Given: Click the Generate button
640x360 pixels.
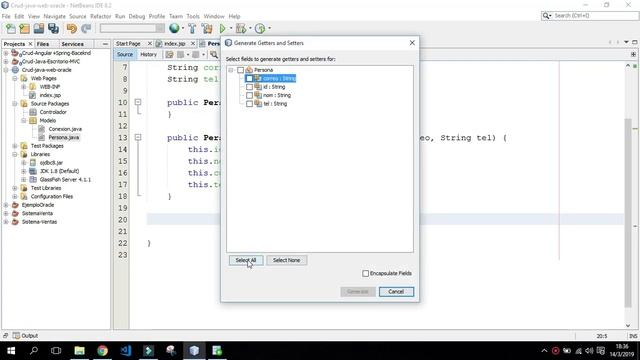Looking at the screenshot, I should click(358, 292).
